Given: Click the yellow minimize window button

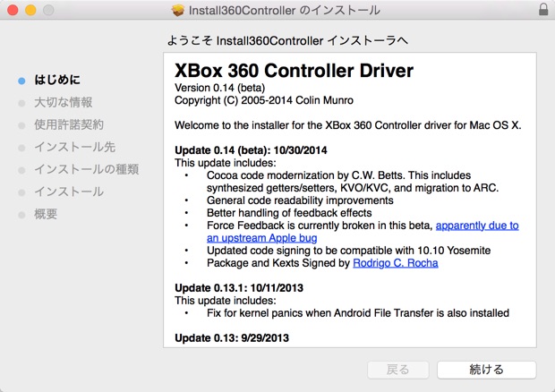Looking at the screenshot, I should pyautogui.click(x=30, y=10).
